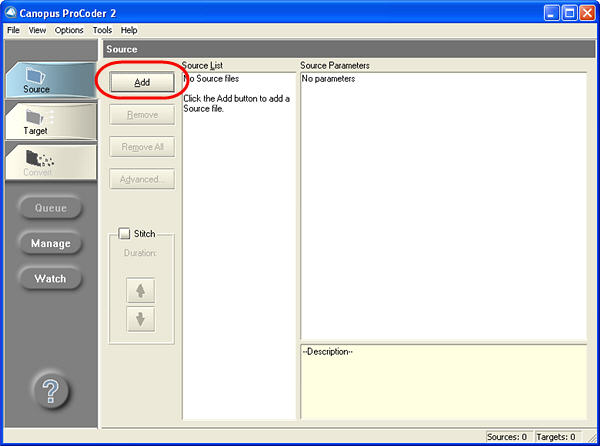Open help with question mark icon
The width and height of the screenshot is (600, 446).
point(51,391)
